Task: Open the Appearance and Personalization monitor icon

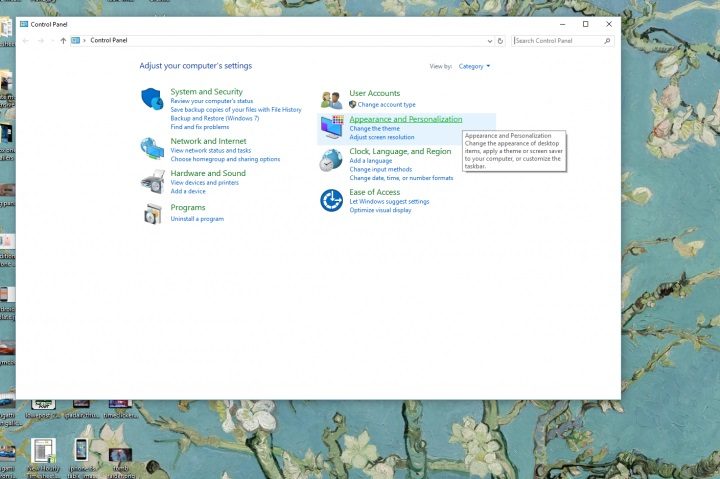Action: [331, 127]
